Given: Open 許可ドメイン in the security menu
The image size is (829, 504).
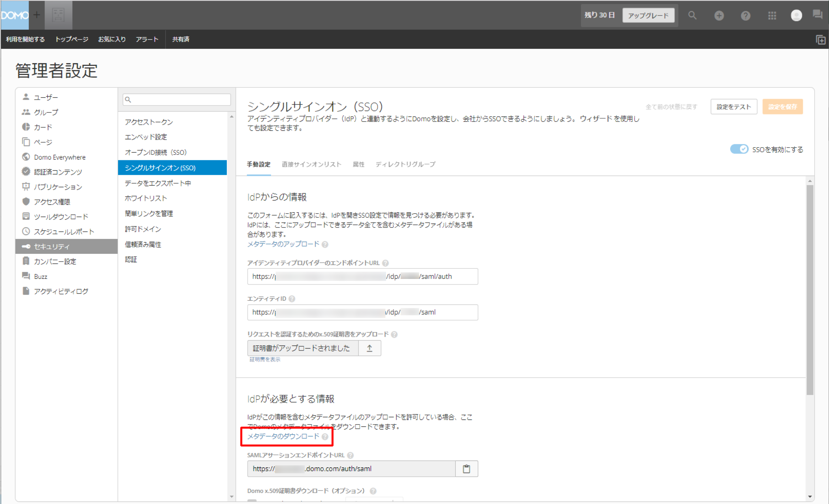Looking at the screenshot, I should click(x=172, y=229).
